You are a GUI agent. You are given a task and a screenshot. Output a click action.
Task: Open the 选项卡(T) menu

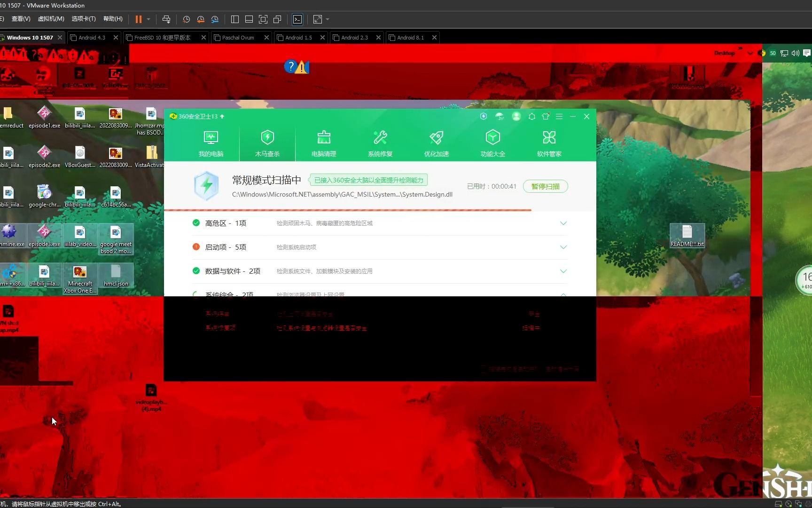click(84, 19)
